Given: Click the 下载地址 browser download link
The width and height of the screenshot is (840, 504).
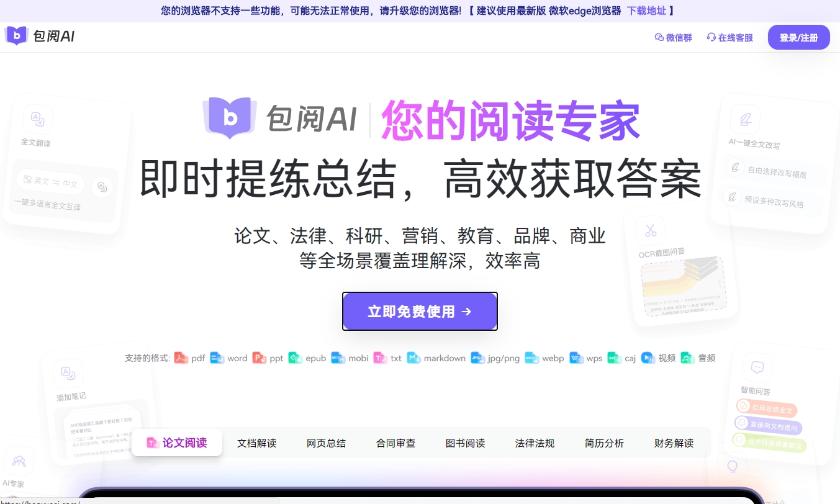Looking at the screenshot, I should point(646,11).
